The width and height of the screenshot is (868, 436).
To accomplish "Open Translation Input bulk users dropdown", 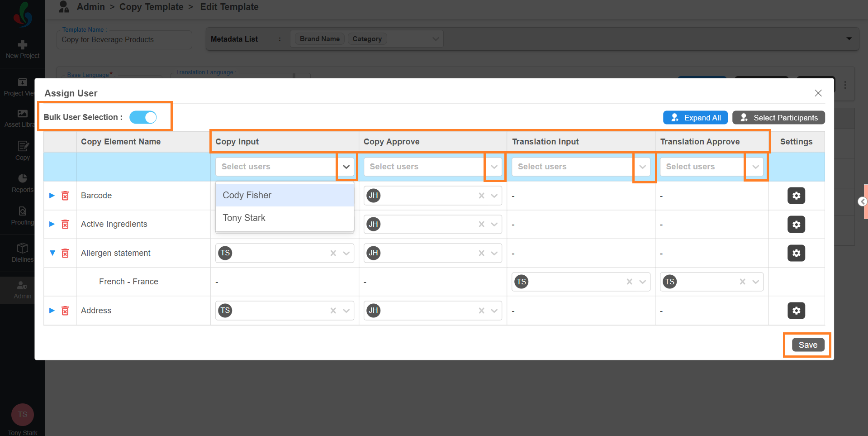I will [x=642, y=167].
